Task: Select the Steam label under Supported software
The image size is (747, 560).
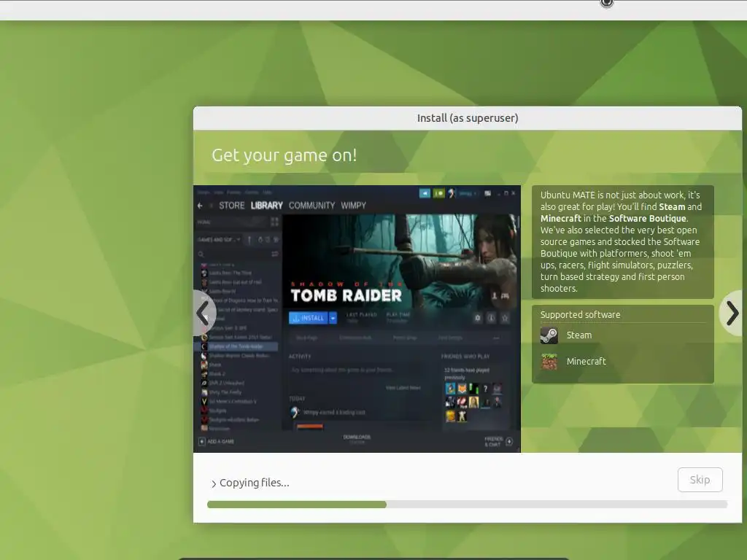Action: click(578, 335)
